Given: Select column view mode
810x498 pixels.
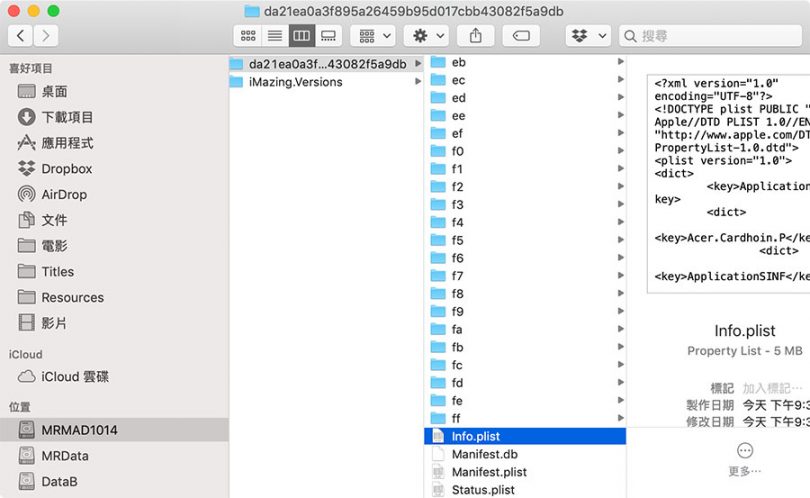Looking at the screenshot, I should (x=301, y=36).
